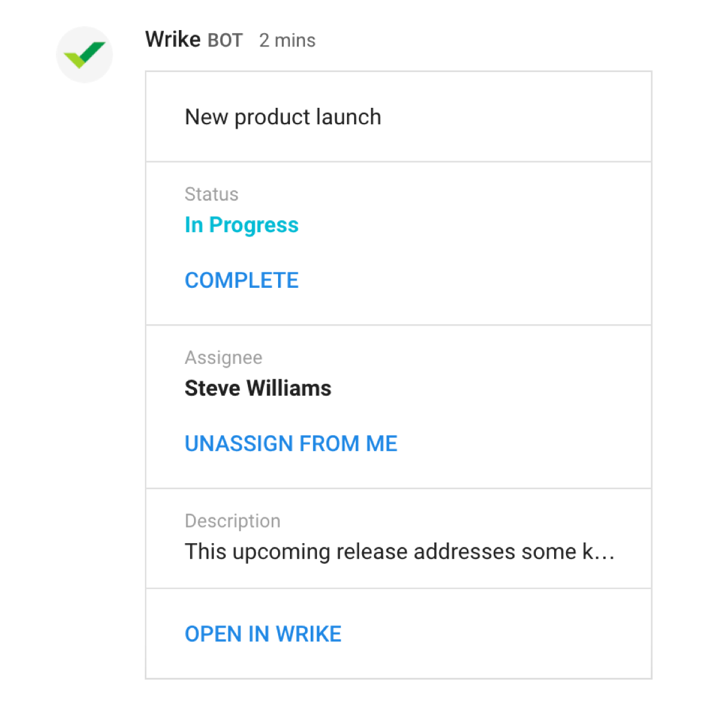Click the word WRIKE in bottom link
This screenshot has width=728, height=715.
(308, 634)
